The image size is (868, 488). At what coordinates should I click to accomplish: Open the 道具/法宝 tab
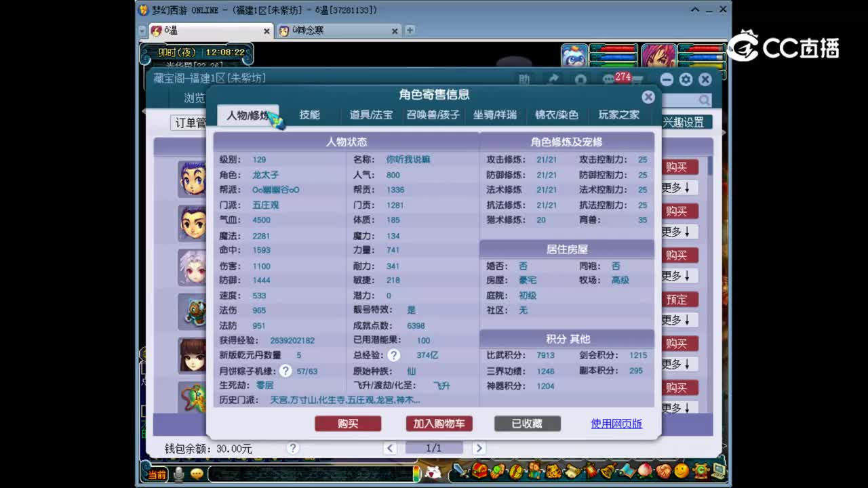coord(371,115)
